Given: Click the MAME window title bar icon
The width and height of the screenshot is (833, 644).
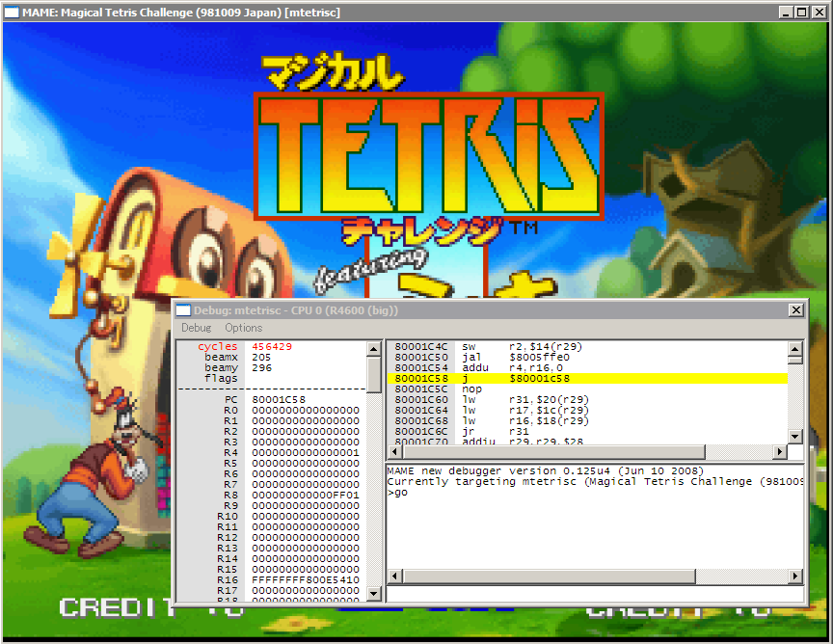Looking at the screenshot, I should click(x=13, y=12).
